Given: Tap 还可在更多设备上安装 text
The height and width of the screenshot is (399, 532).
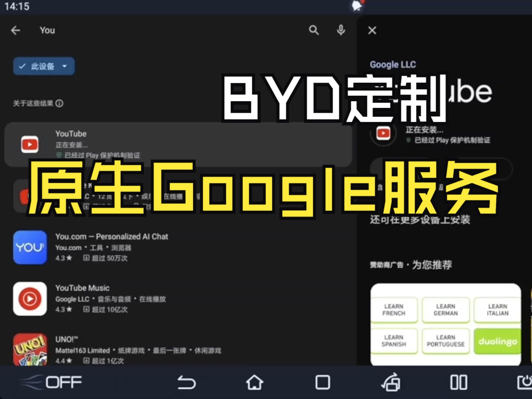Looking at the screenshot, I should click(420, 220).
